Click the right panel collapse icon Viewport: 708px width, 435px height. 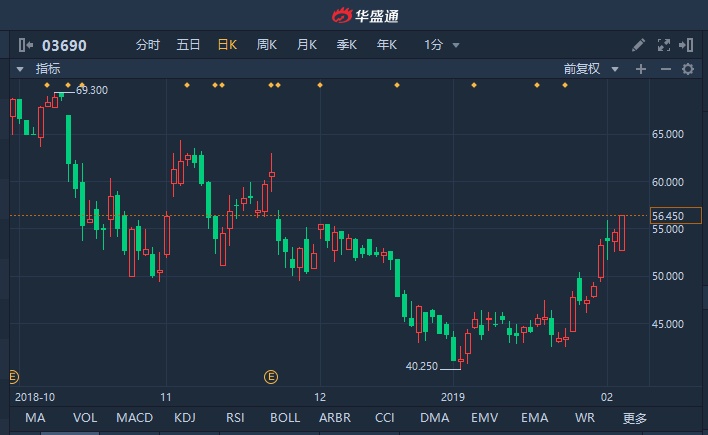pyautogui.click(x=687, y=45)
